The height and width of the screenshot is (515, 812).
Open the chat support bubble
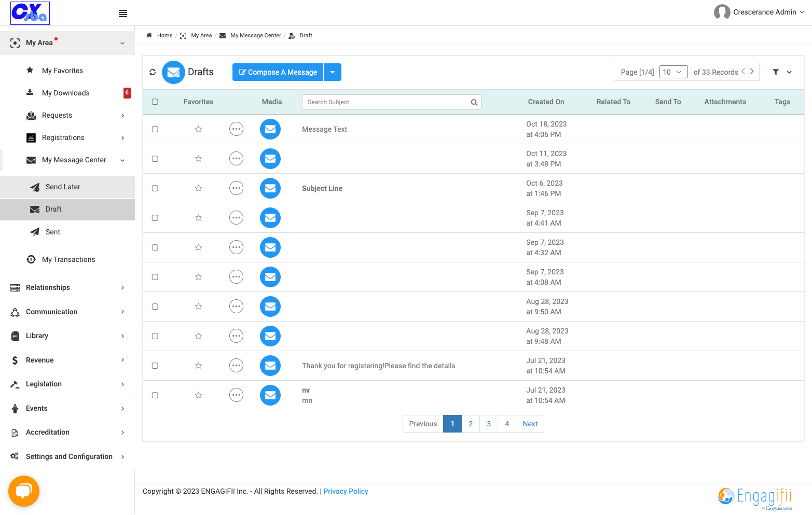[x=24, y=491]
